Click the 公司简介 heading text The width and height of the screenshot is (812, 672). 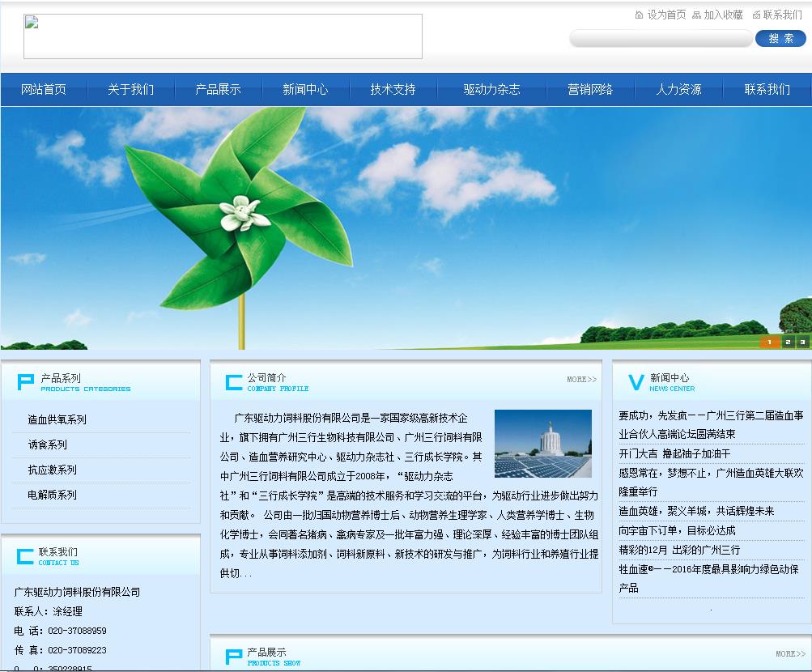tap(266, 378)
